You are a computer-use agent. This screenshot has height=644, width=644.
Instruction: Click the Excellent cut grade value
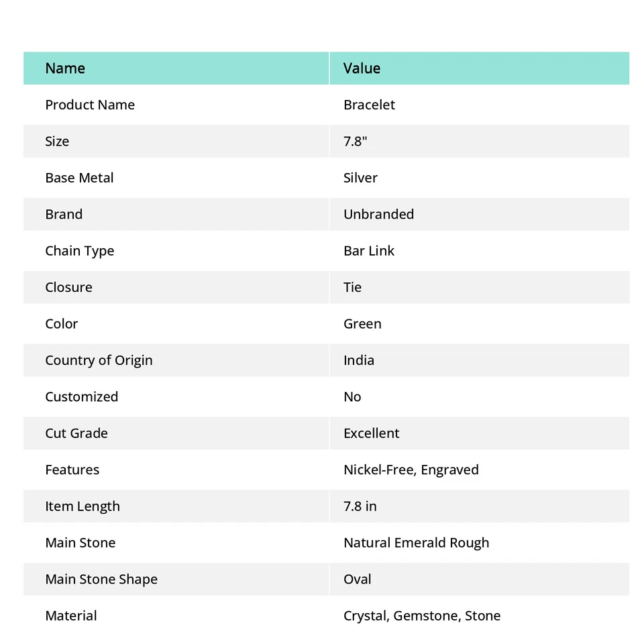371,433
